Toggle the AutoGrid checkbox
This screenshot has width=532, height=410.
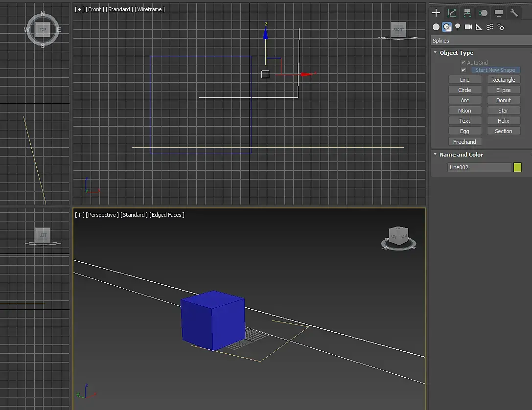pos(463,63)
